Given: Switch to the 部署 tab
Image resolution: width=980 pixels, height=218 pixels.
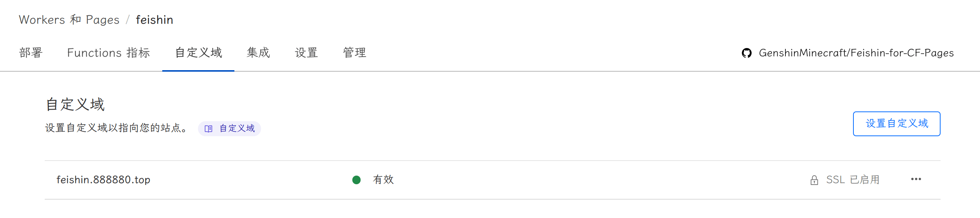Looking at the screenshot, I should [x=31, y=53].
